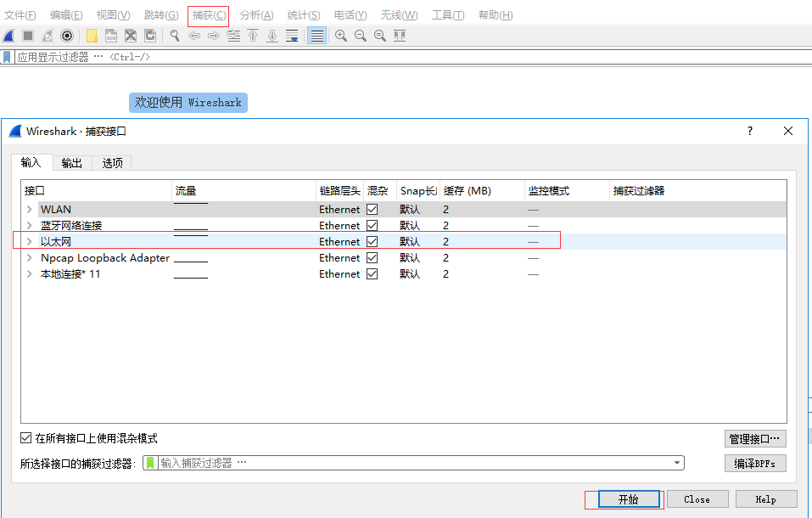Click the resize columns toolbar icon
The height and width of the screenshot is (518, 812).
tap(400, 36)
